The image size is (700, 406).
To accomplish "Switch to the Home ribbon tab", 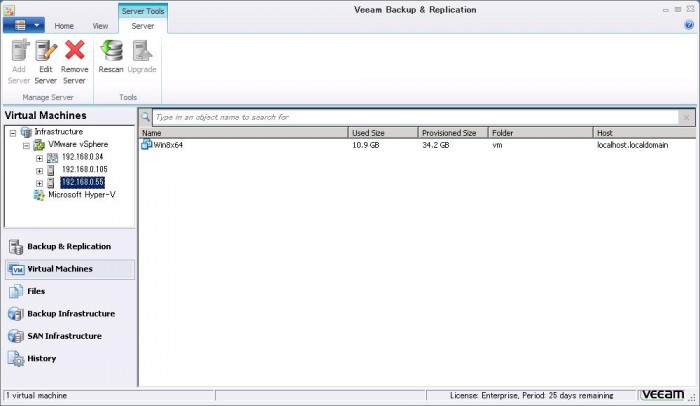I will [64, 25].
